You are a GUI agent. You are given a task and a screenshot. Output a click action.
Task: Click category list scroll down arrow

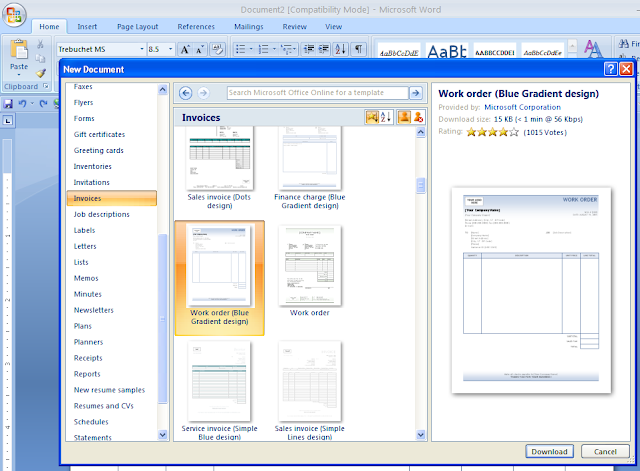pos(162,435)
